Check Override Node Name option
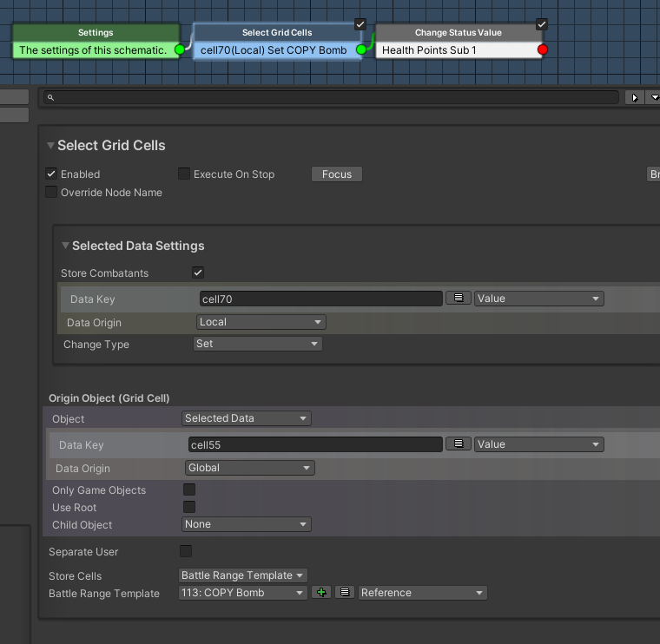The width and height of the screenshot is (660, 644). (51, 192)
